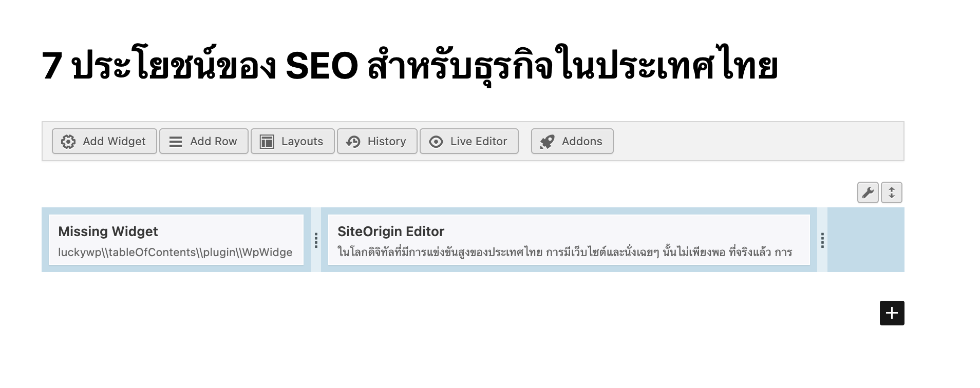Click the gear icon on Add Widget
The height and width of the screenshot is (388, 980).
click(68, 142)
